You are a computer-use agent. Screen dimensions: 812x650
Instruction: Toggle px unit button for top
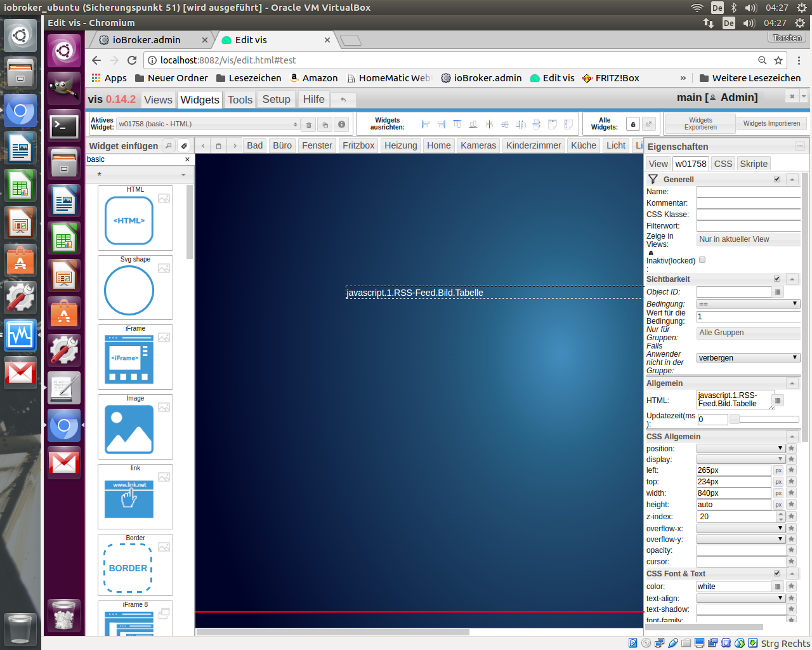[778, 482]
